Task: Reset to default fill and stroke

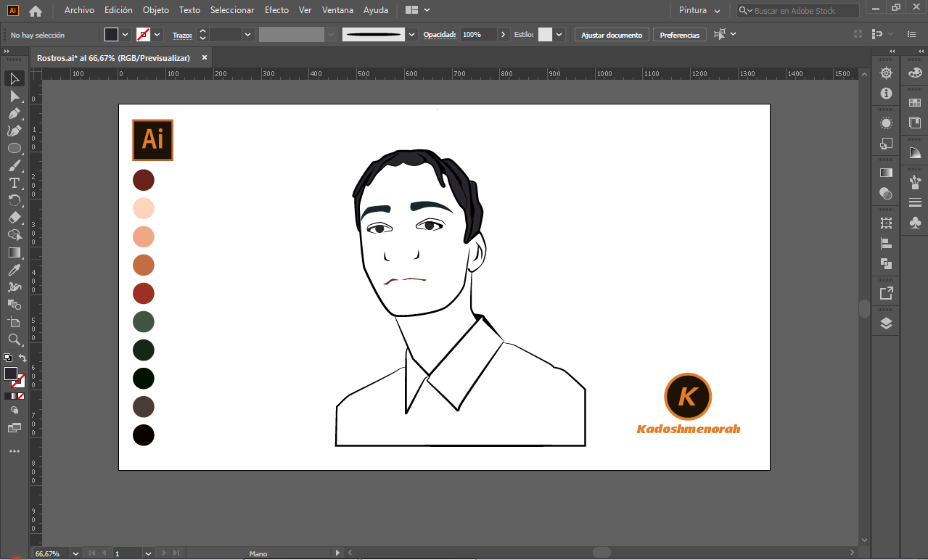Action: point(7,358)
